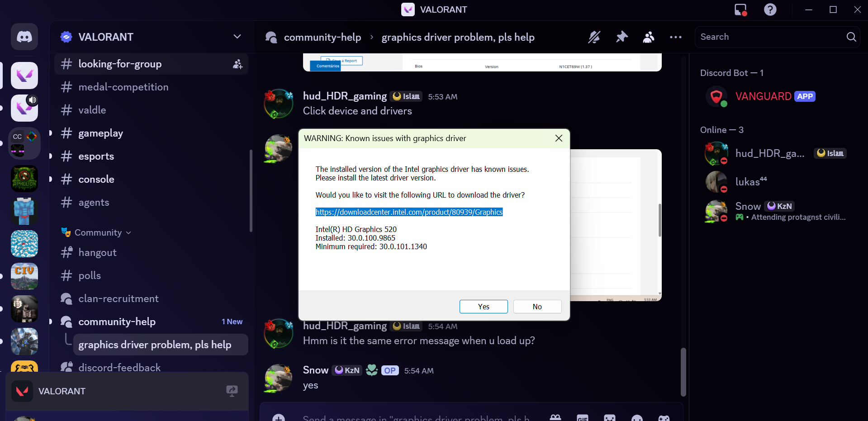
Task: Open the thread more options ellipsis
Action: pos(676,37)
